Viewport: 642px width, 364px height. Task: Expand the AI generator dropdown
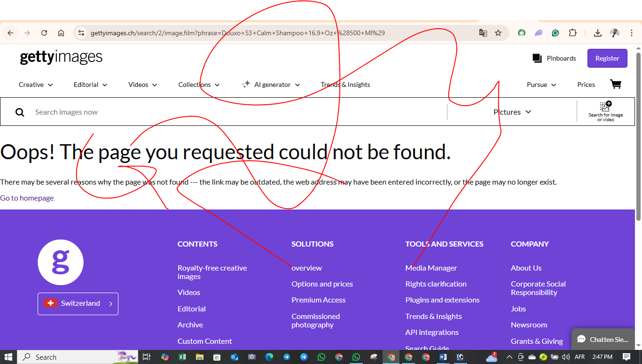pyautogui.click(x=271, y=85)
